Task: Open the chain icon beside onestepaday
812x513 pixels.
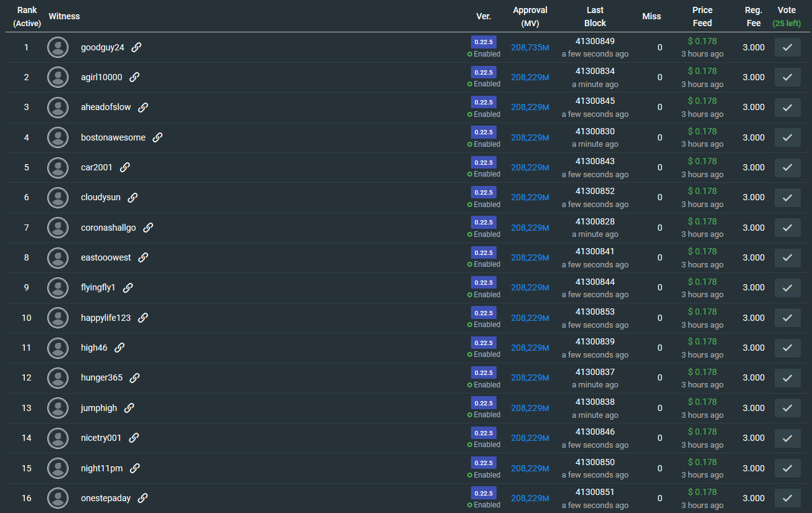Action: (x=142, y=498)
